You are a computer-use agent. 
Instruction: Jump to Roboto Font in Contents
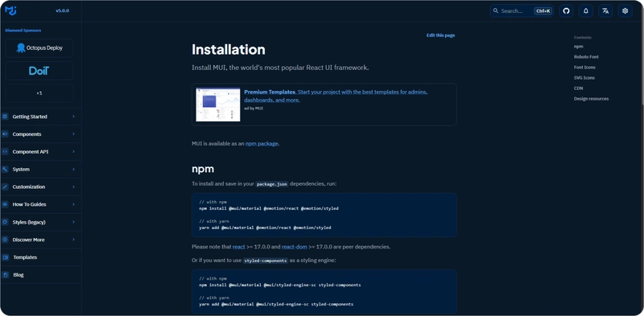click(x=586, y=56)
